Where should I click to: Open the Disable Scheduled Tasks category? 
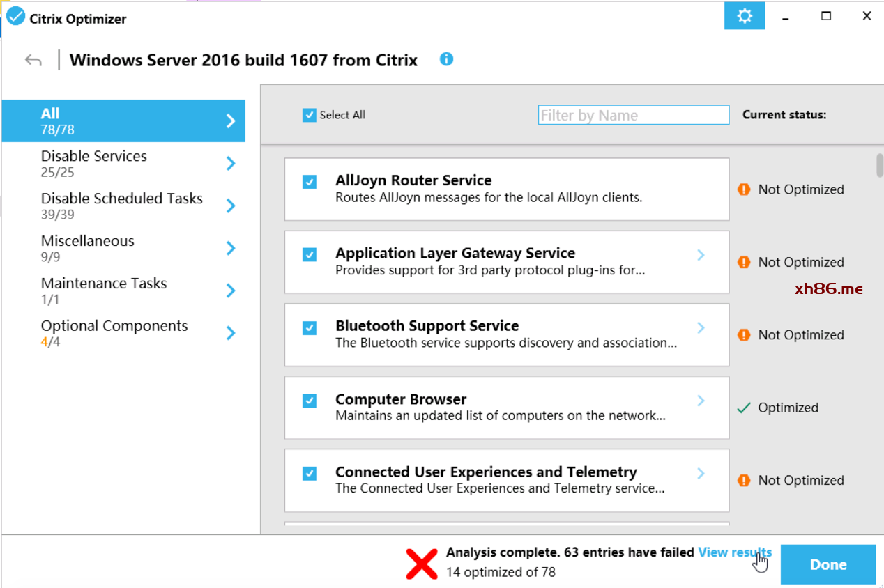pos(123,206)
